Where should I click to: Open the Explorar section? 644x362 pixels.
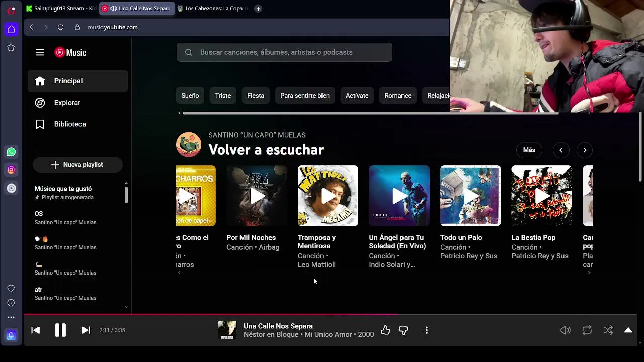(78, 103)
